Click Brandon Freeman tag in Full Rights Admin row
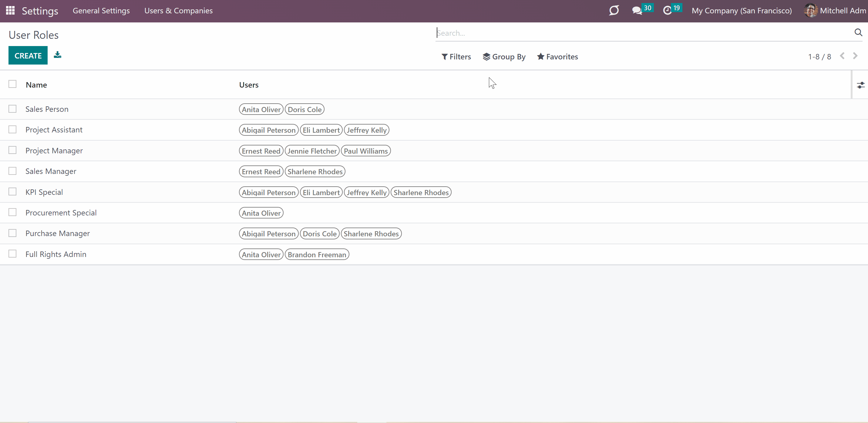The width and height of the screenshot is (868, 423). [x=317, y=255]
